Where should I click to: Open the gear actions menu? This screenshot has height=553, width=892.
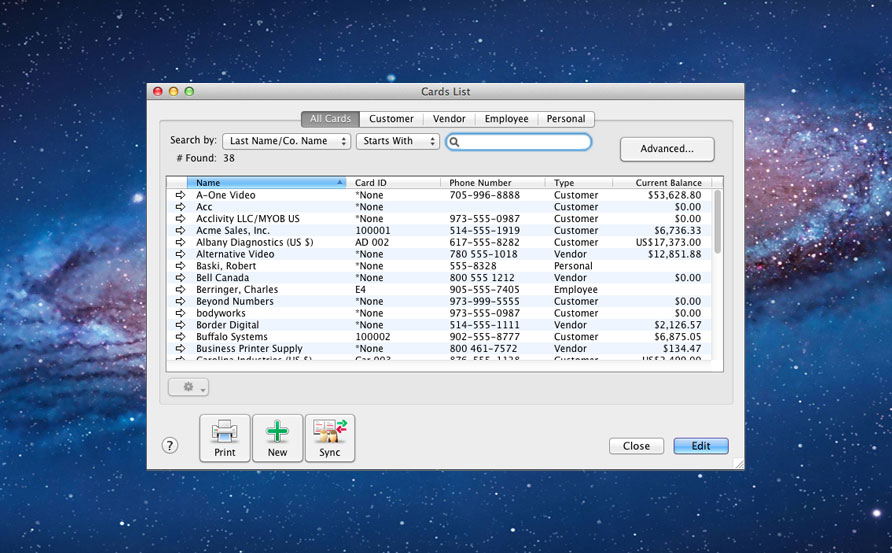tap(189, 387)
